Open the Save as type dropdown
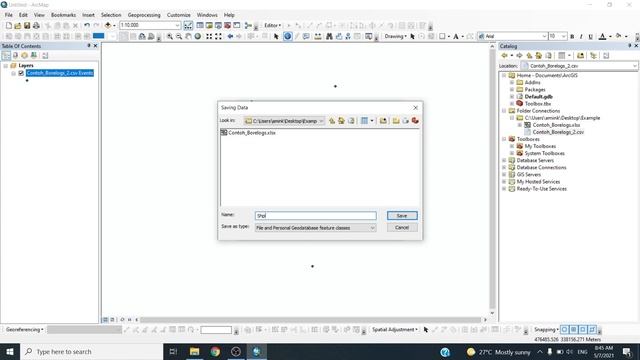This screenshot has height=360, width=640. 372,228
